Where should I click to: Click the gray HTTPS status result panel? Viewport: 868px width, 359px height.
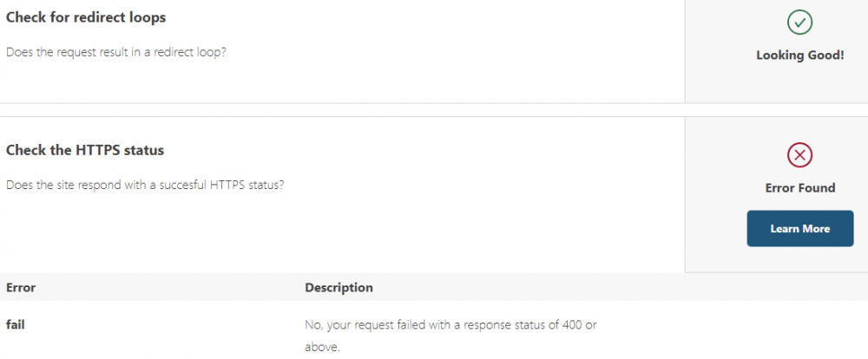click(x=776, y=195)
